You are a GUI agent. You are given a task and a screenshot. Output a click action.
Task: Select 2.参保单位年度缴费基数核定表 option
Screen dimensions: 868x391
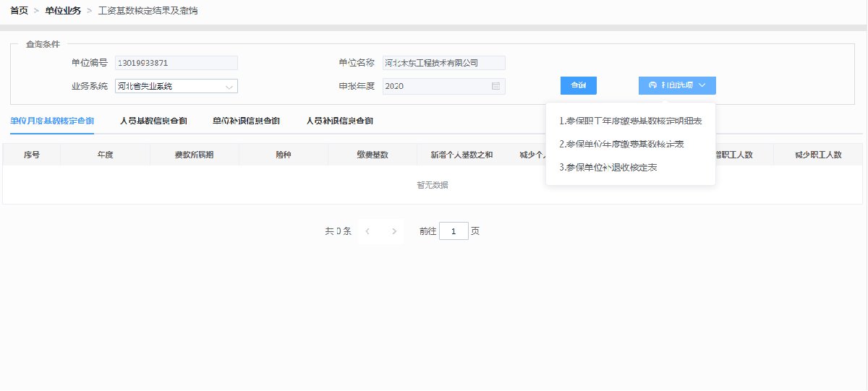pyautogui.click(x=621, y=144)
